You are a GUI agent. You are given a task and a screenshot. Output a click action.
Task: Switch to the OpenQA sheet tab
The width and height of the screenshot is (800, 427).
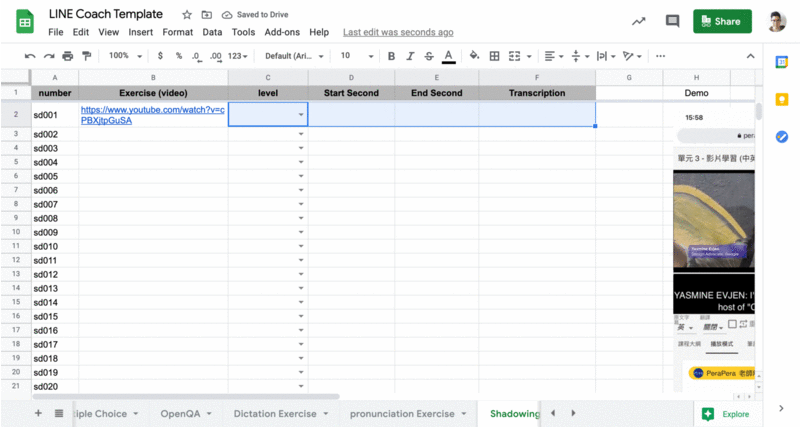[180, 414]
